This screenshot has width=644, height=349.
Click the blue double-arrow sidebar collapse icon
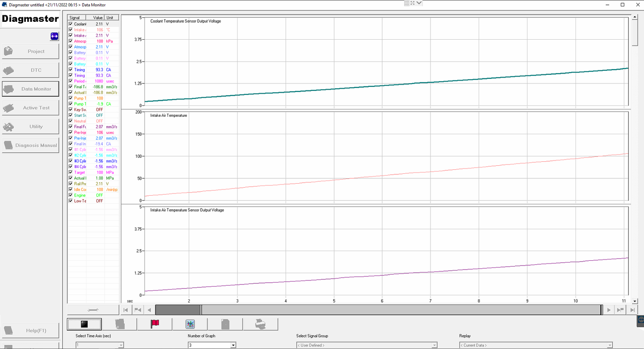pyautogui.click(x=54, y=36)
